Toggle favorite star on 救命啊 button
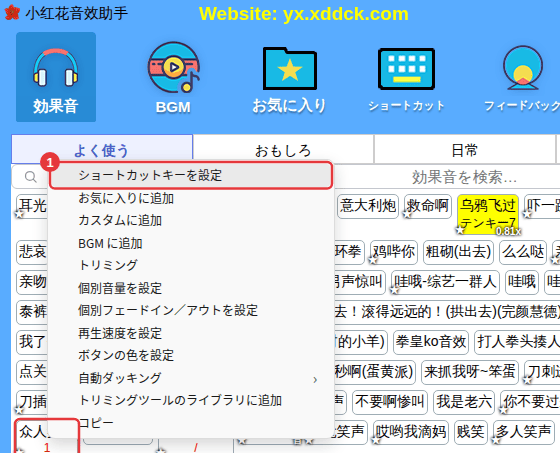Screen dimensions: 560x453 click(x=407, y=214)
